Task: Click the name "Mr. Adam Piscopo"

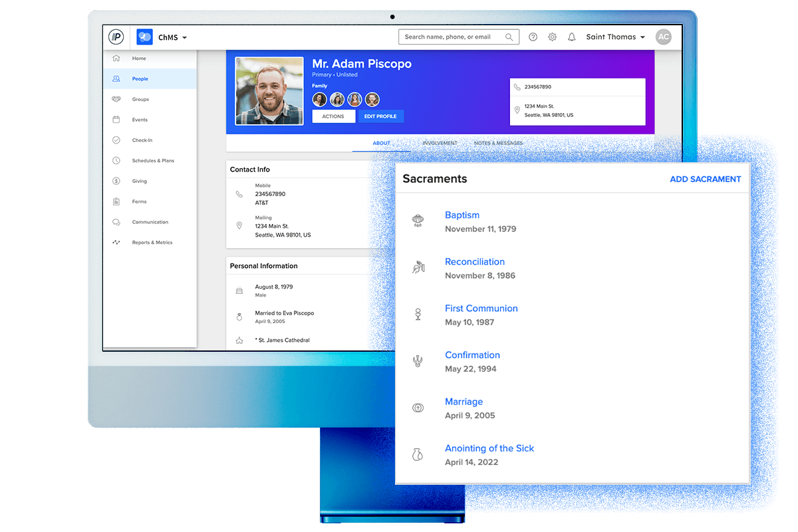Action: (x=362, y=64)
